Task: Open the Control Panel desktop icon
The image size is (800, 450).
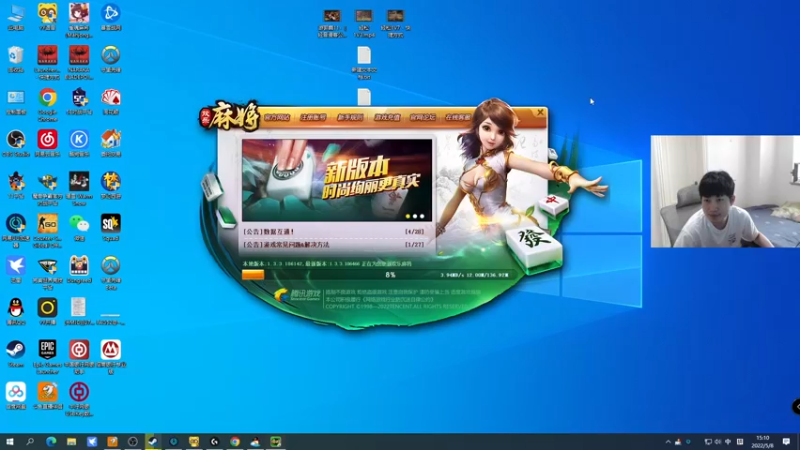Action: tap(16, 98)
